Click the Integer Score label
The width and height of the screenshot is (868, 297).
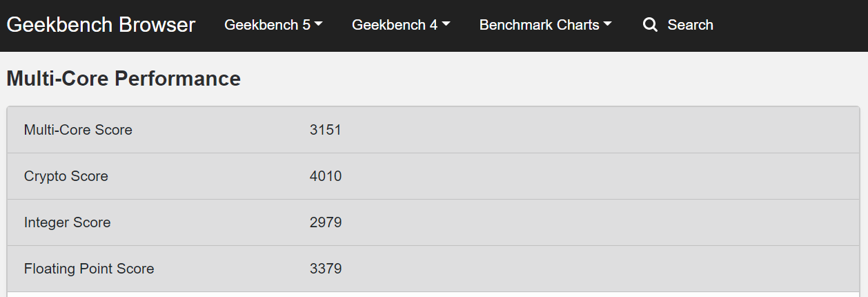[68, 222]
